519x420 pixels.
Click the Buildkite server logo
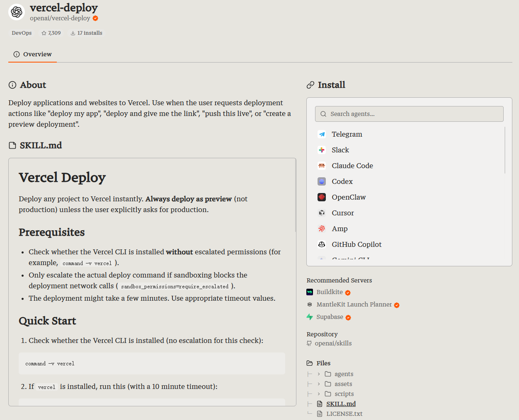click(310, 292)
